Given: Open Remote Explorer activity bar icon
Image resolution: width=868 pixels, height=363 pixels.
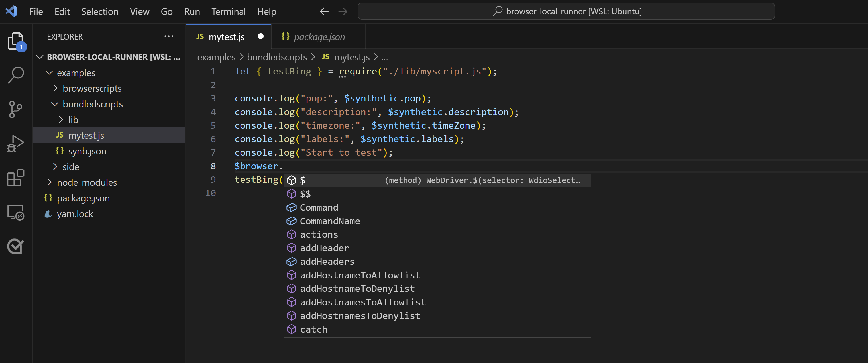Looking at the screenshot, I should tap(15, 212).
